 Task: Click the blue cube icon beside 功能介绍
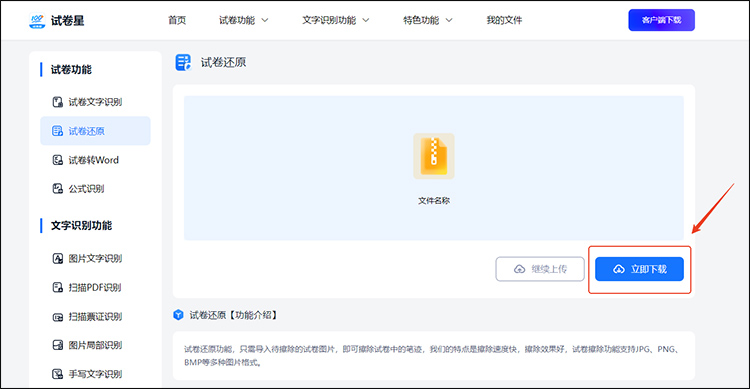point(178,315)
